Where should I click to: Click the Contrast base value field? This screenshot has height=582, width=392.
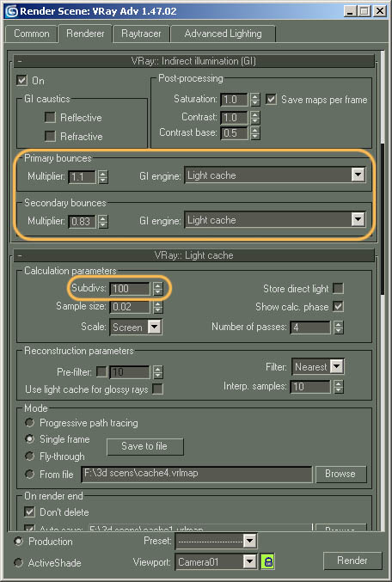coord(234,133)
